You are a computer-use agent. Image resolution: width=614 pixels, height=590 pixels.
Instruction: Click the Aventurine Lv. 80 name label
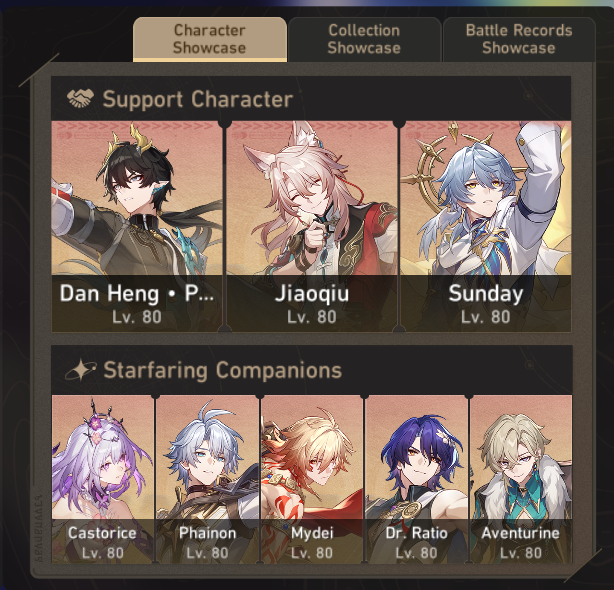(x=521, y=542)
